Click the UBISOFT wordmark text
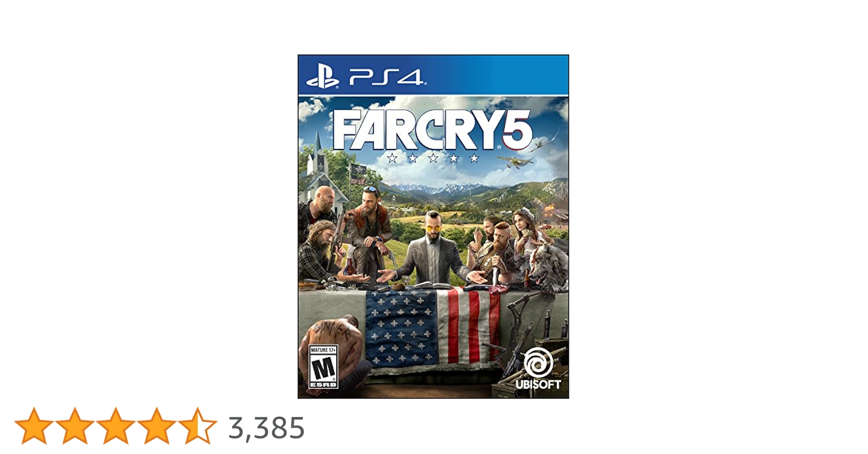This screenshot has height=454, width=868. coord(538,384)
